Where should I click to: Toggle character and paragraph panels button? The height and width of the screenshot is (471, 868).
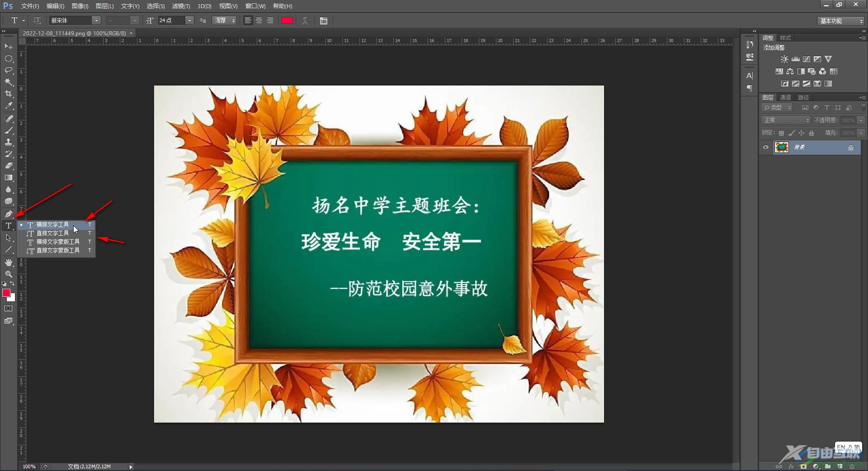click(324, 20)
